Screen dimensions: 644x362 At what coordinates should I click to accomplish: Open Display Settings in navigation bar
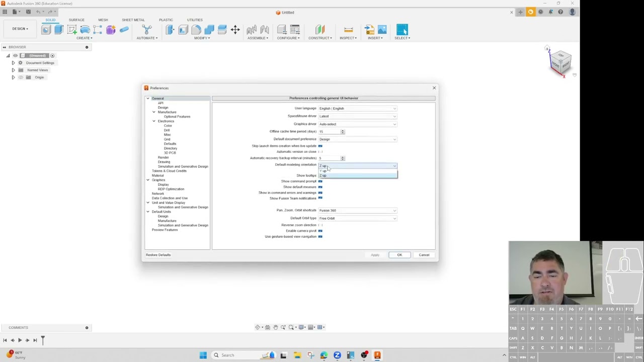coord(302,327)
